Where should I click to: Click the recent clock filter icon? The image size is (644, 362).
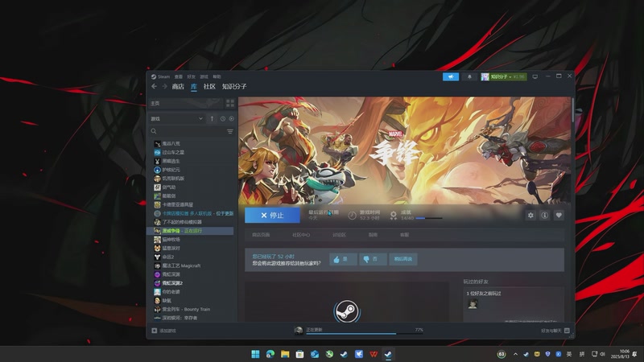coord(223,118)
